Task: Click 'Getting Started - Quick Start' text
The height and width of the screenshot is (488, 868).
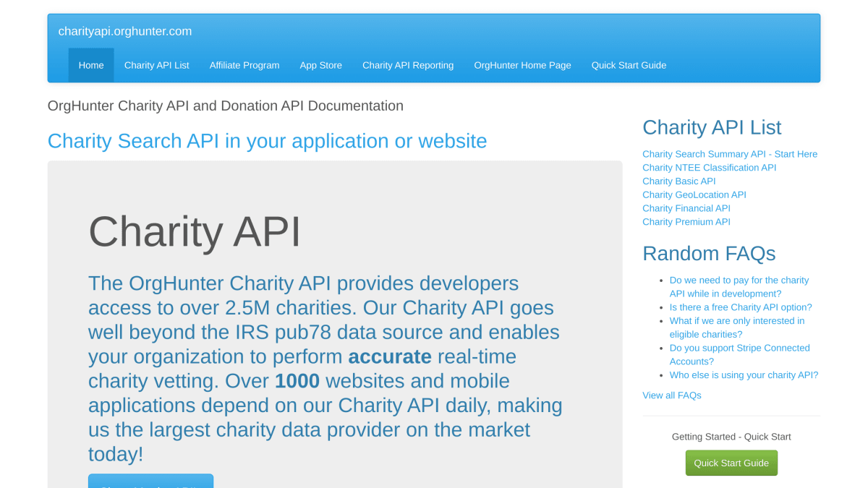Action: 731,437
